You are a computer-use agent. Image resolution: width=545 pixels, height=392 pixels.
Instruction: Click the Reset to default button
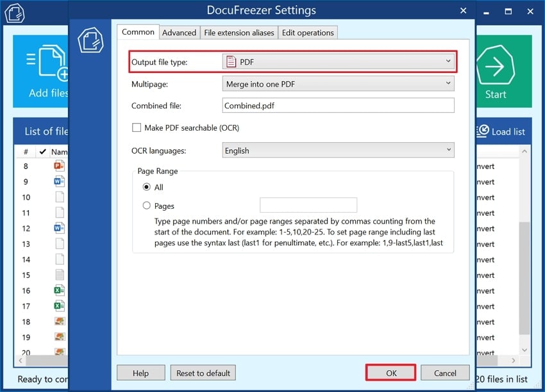click(203, 373)
